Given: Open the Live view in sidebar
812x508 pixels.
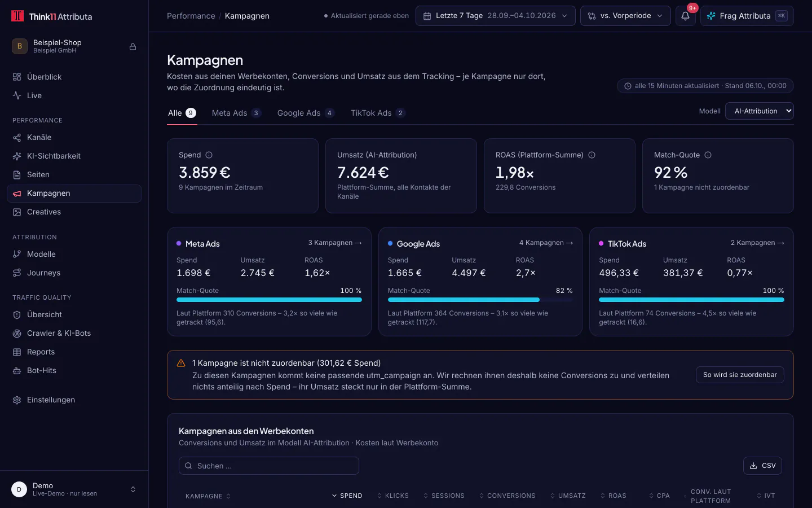Looking at the screenshot, I should (x=74, y=95).
